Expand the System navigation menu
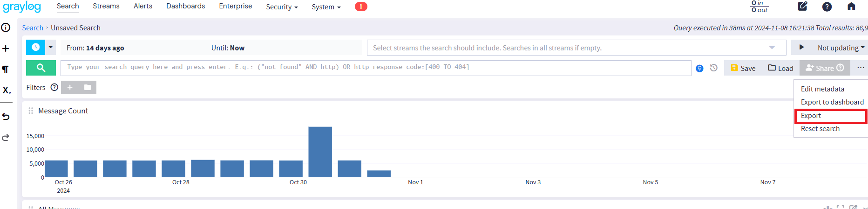This screenshot has width=868, height=209. point(326,7)
